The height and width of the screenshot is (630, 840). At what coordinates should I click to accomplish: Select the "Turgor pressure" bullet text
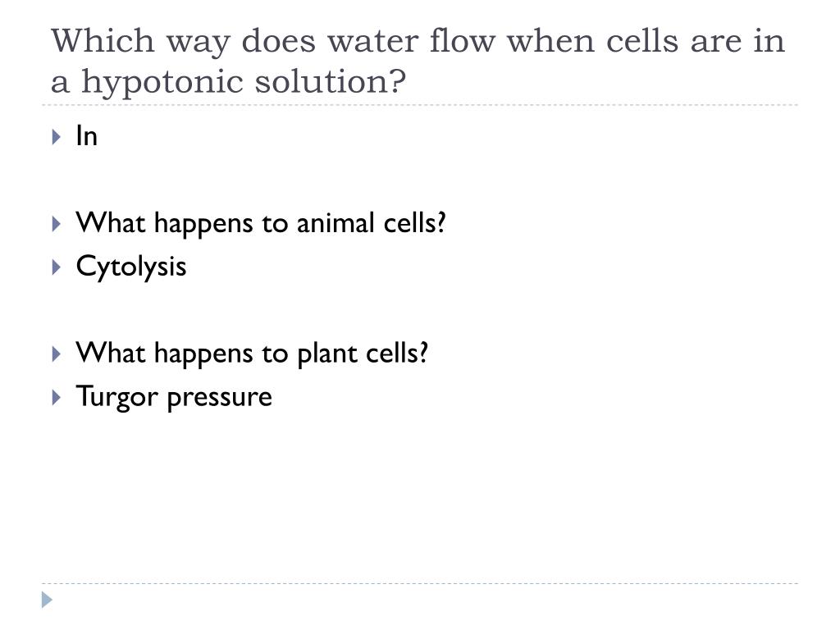pos(174,397)
